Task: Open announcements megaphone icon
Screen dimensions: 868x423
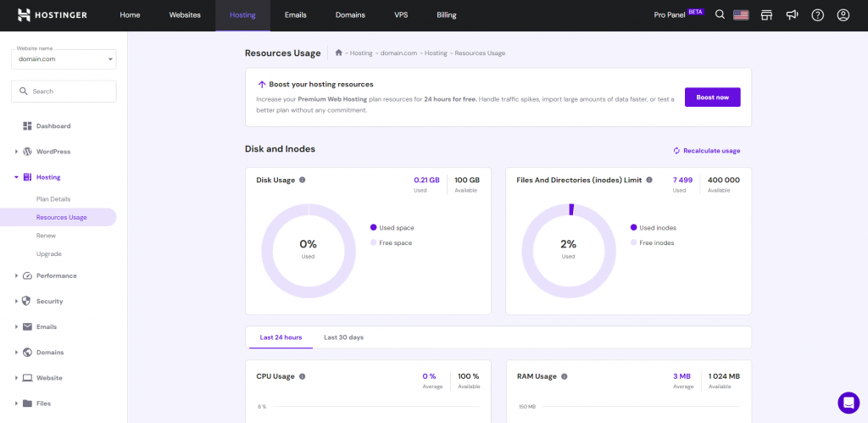Action: (x=793, y=15)
